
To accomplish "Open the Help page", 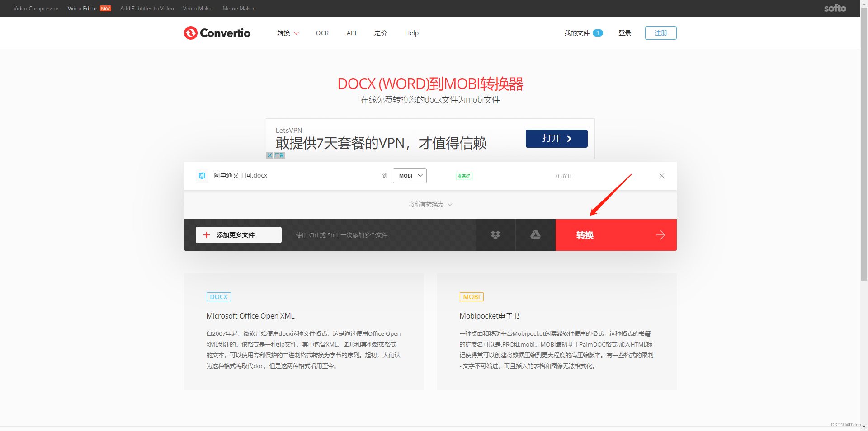I will (412, 33).
